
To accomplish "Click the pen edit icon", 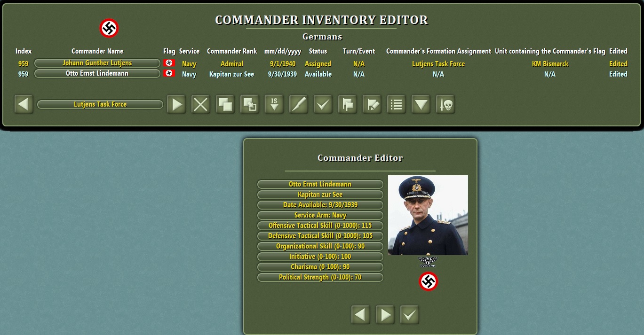I will (x=298, y=104).
